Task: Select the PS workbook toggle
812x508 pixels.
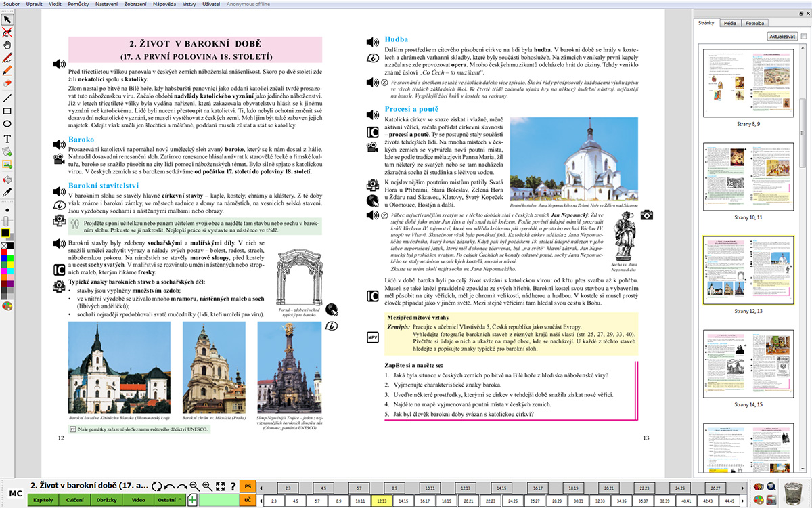Action: tap(248, 486)
